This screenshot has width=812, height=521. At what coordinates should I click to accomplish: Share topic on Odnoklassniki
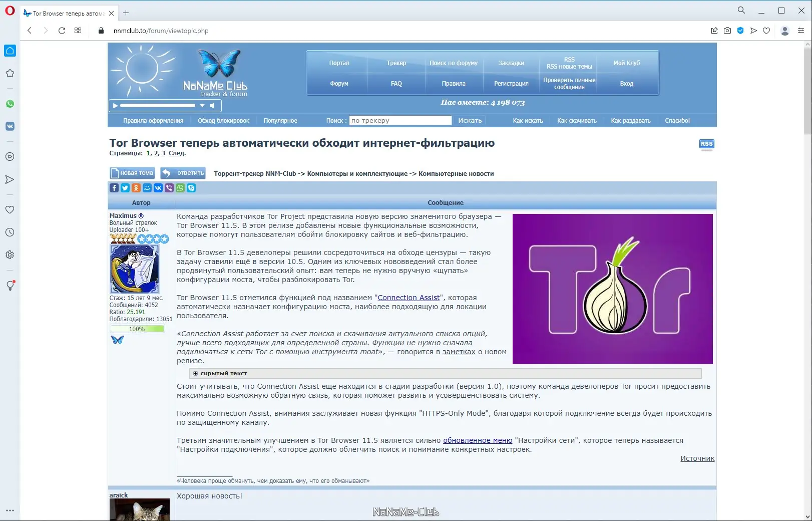(x=136, y=188)
